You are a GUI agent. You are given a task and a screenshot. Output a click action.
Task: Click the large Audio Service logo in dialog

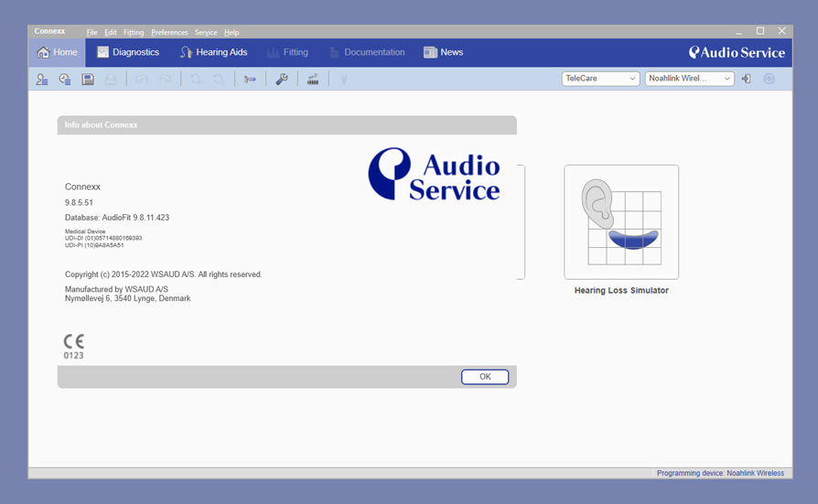(434, 174)
